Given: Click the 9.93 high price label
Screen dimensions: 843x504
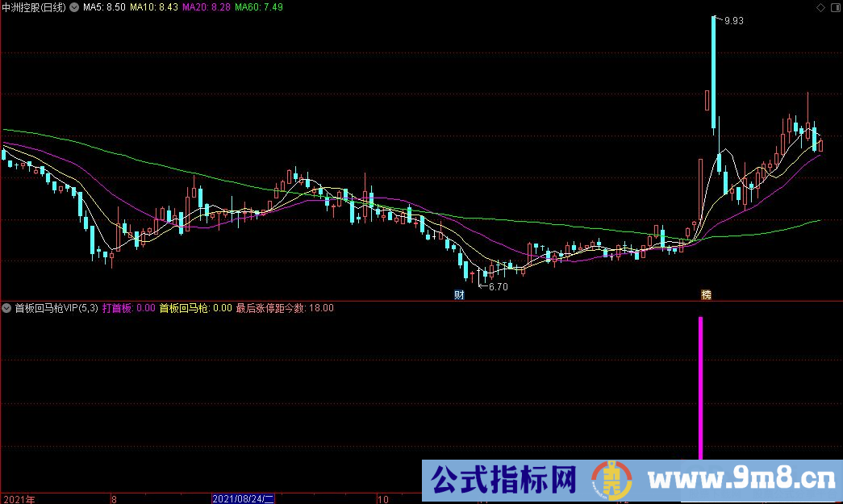Looking at the screenshot, I should point(734,21).
